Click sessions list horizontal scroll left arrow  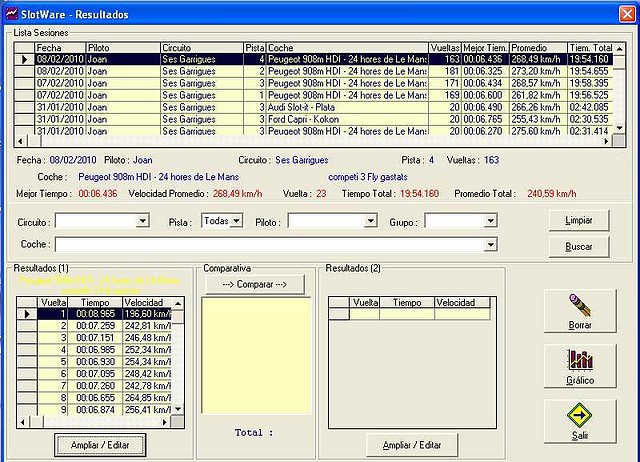[20, 141]
